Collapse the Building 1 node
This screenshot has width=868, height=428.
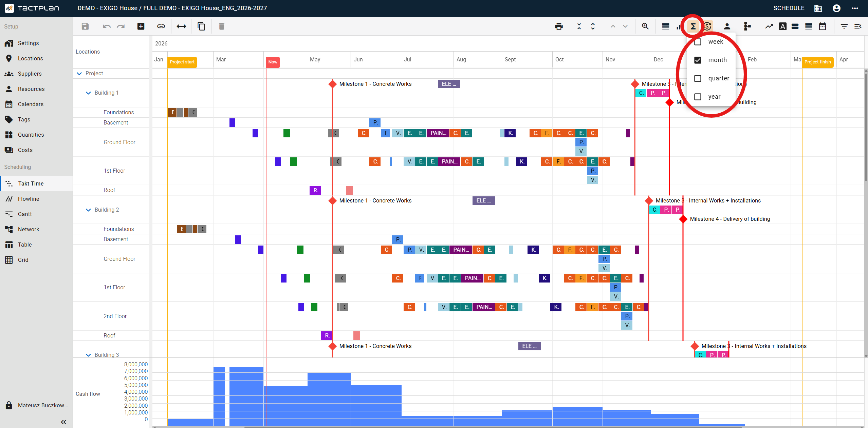[x=88, y=93]
